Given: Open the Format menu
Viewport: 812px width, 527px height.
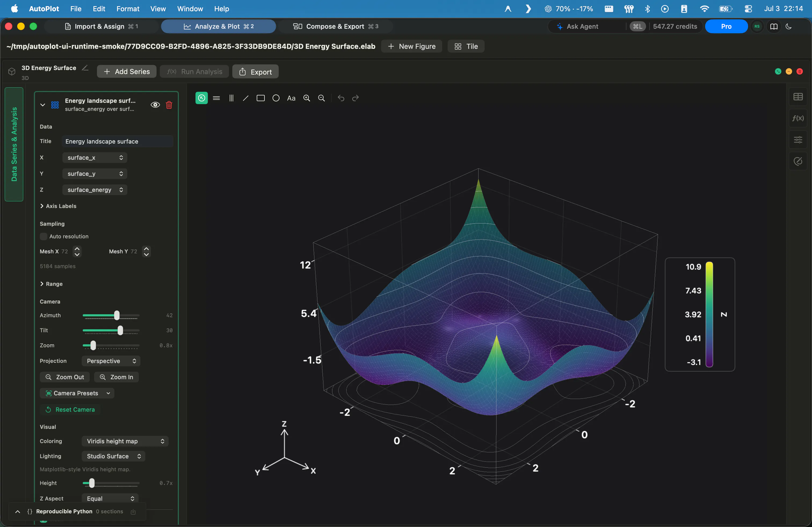Looking at the screenshot, I should (x=128, y=9).
